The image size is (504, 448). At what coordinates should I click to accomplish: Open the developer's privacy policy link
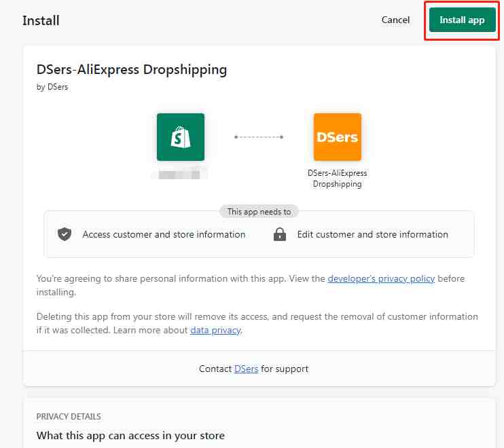tap(381, 278)
